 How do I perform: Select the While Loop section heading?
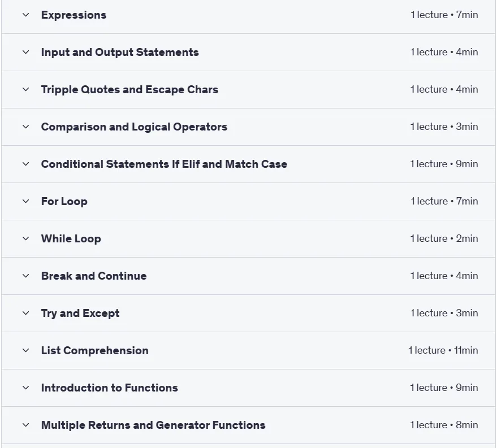coord(71,239)
